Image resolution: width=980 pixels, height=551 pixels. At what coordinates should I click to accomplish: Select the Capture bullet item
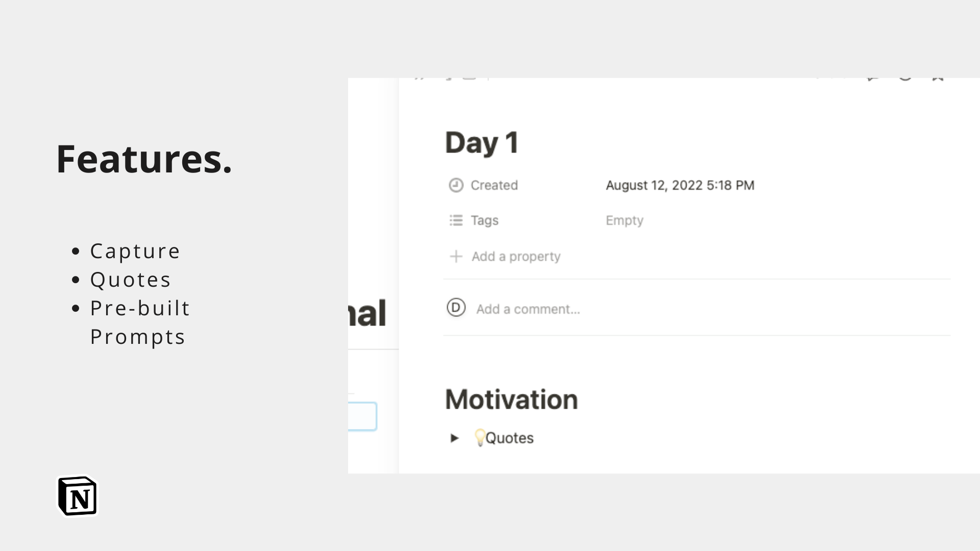[135, 251]
